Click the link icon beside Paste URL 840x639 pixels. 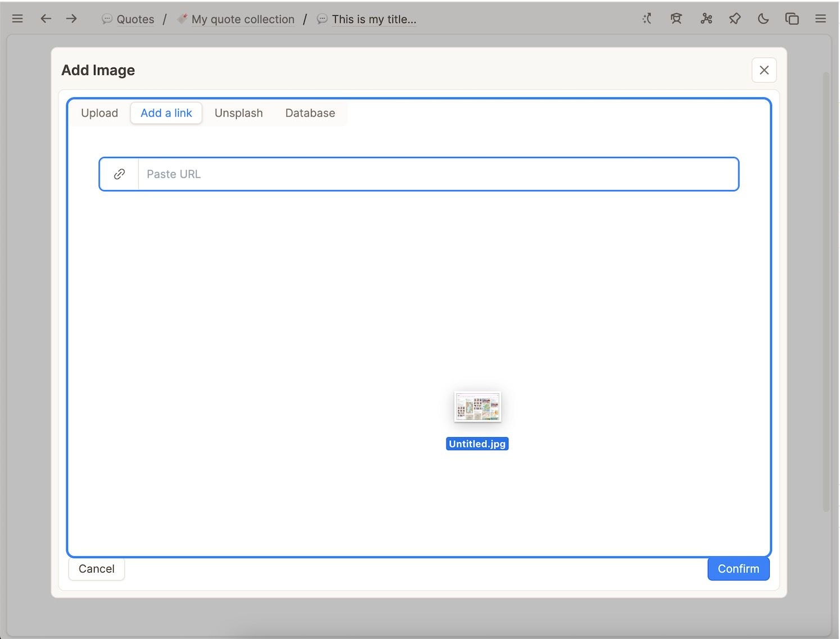119,174
